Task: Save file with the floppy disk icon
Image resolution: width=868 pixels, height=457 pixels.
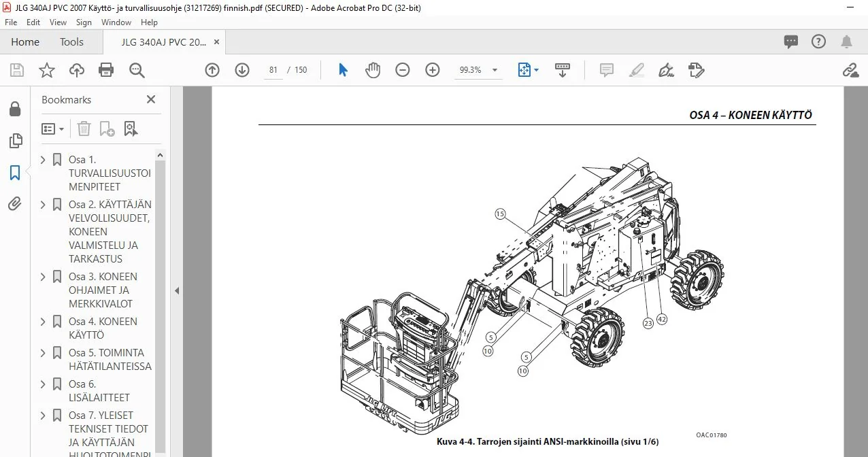Action: 17,70
